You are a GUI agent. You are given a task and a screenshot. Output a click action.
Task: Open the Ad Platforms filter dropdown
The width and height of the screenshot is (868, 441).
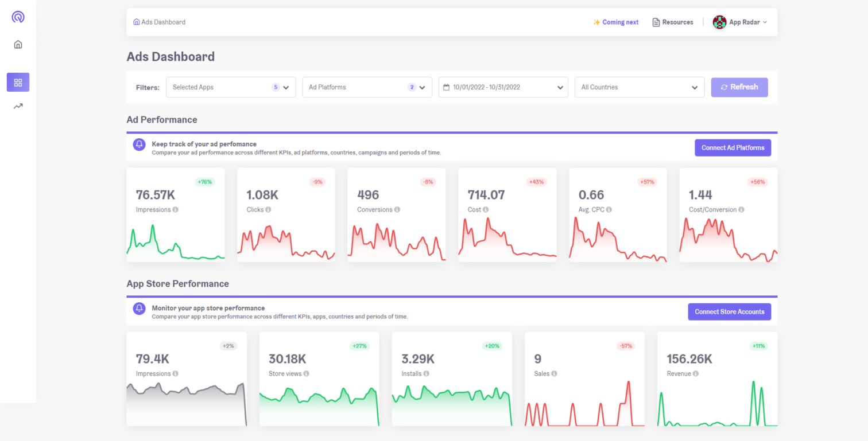click(x=367, y=88)
